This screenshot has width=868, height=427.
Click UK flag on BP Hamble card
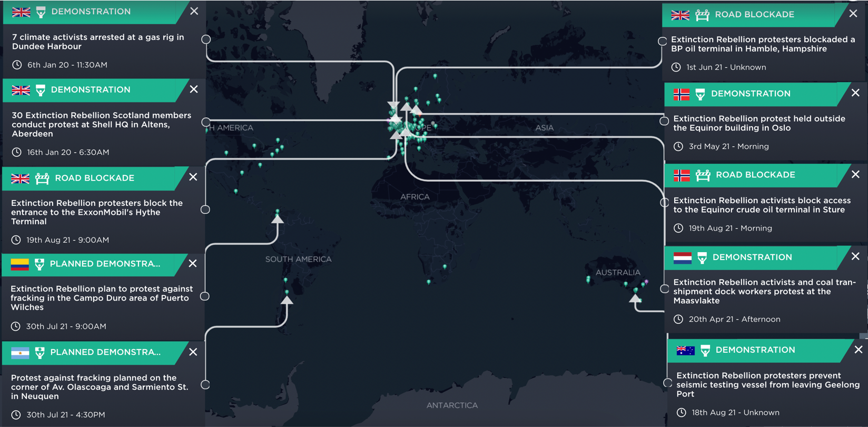pos(680,15)
